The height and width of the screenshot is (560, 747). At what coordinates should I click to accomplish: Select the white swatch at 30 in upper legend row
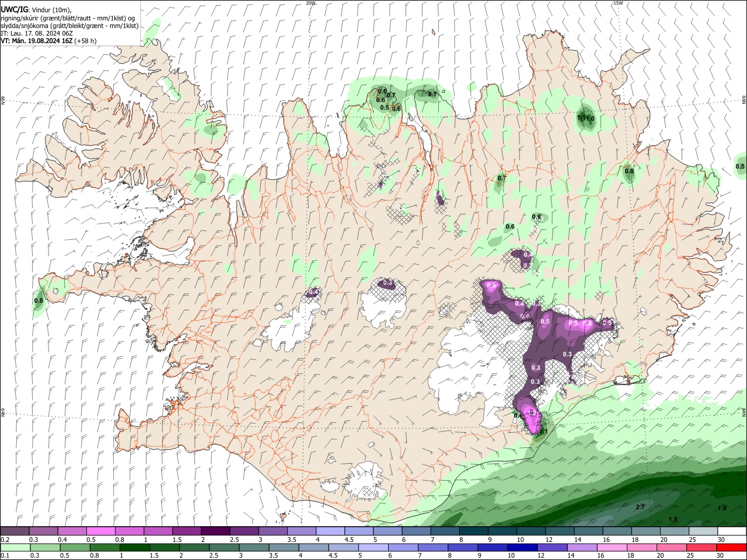pos(731,531)
